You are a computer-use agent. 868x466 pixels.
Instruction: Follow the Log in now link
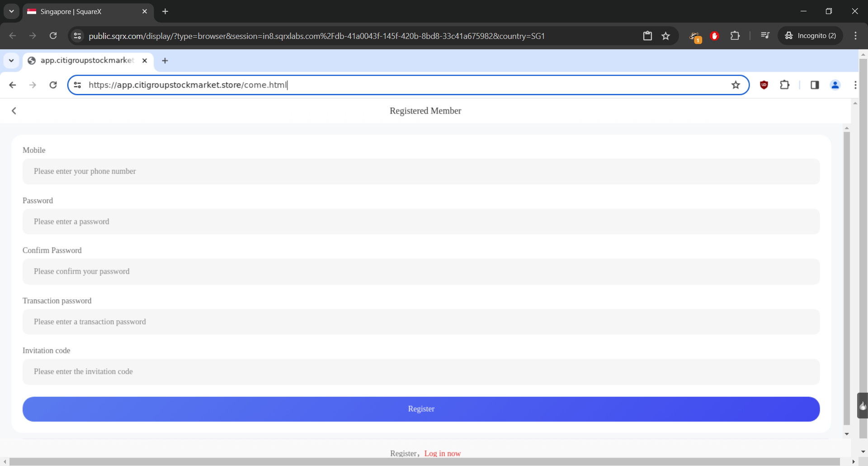tap(442, 453)
